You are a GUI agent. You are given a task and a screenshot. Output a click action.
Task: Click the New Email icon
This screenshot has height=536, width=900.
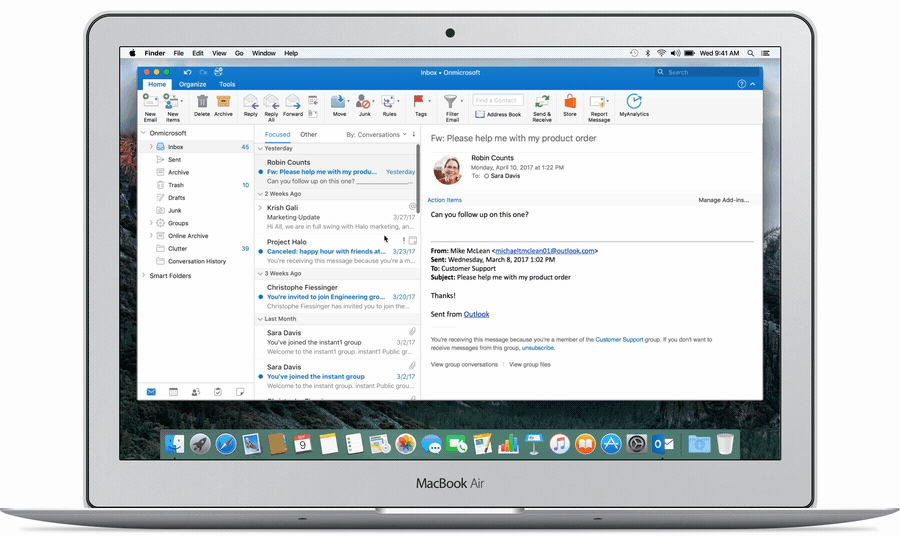pyautogui.click(x=150, y=103)
